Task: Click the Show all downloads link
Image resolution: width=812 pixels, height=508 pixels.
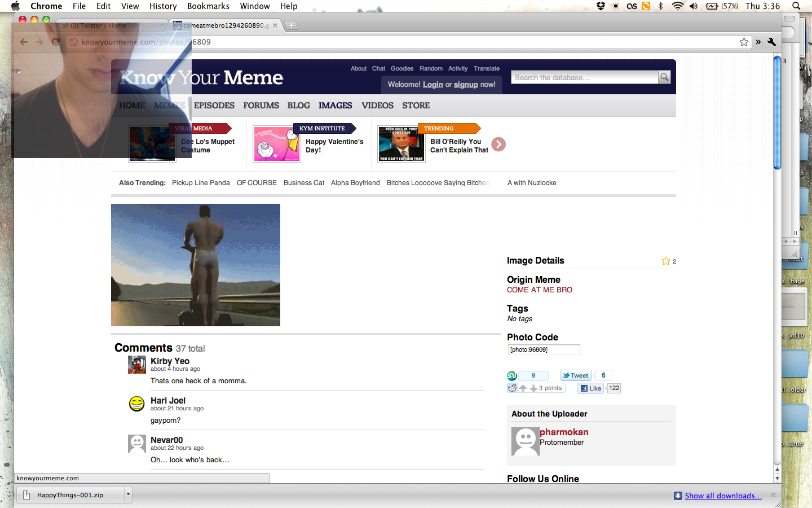Action: [723, 496]
